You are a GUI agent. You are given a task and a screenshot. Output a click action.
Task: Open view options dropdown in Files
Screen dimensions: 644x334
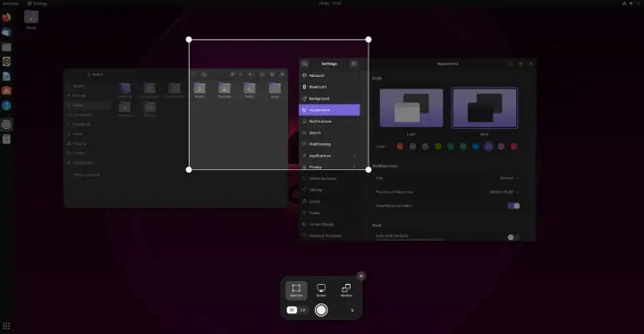(241, 74)
